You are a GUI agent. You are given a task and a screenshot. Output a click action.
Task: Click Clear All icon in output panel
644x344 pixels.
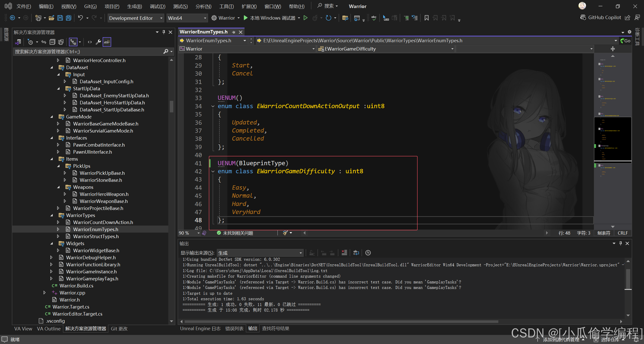point(344,253)
